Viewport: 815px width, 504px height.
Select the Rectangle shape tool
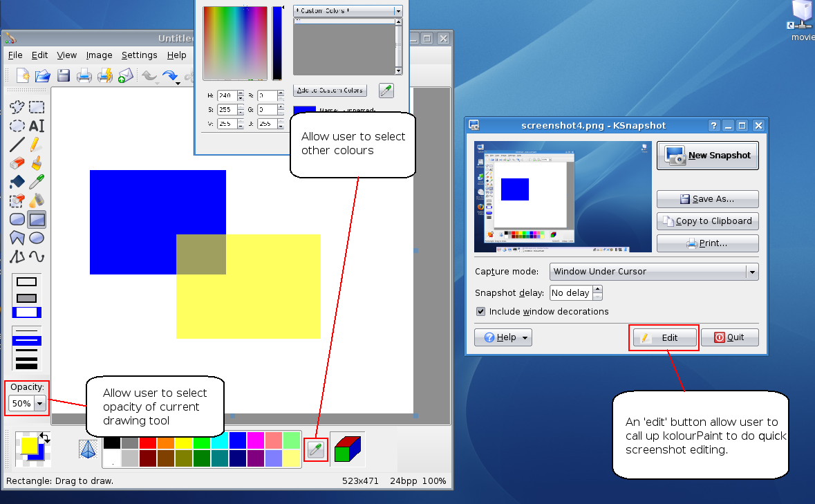pyautogui.click(x=37, y=219)
